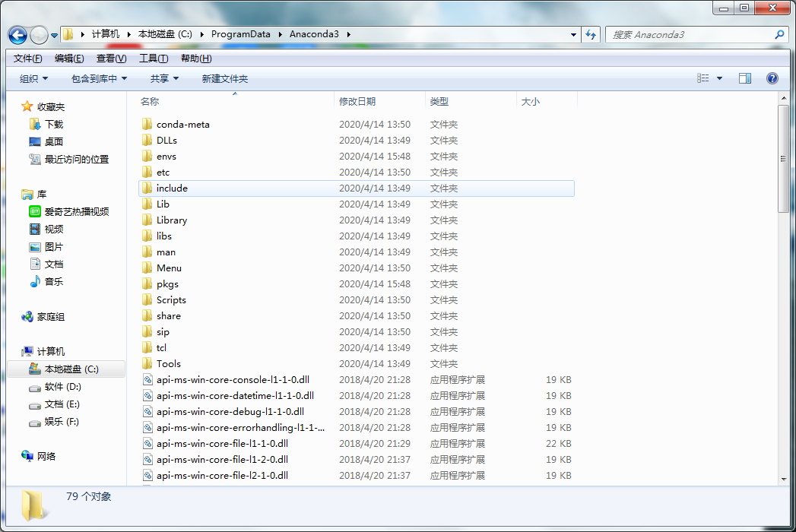Select the envs folder icon
This screenshot has width=796, height=532.
pos(147,157)
